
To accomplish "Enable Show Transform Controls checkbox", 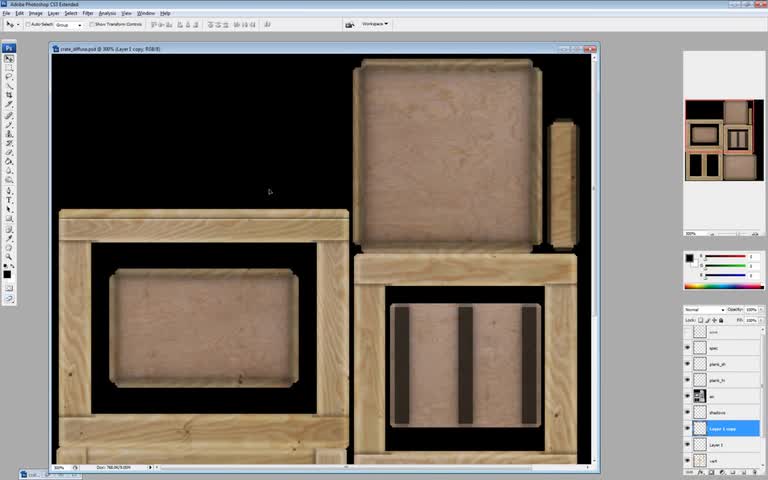I will (92, 24).
